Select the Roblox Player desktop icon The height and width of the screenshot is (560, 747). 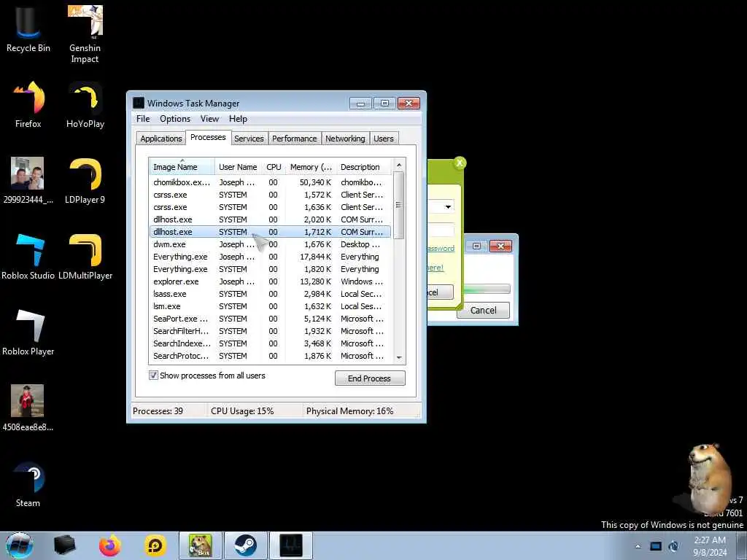click(28, 332)
